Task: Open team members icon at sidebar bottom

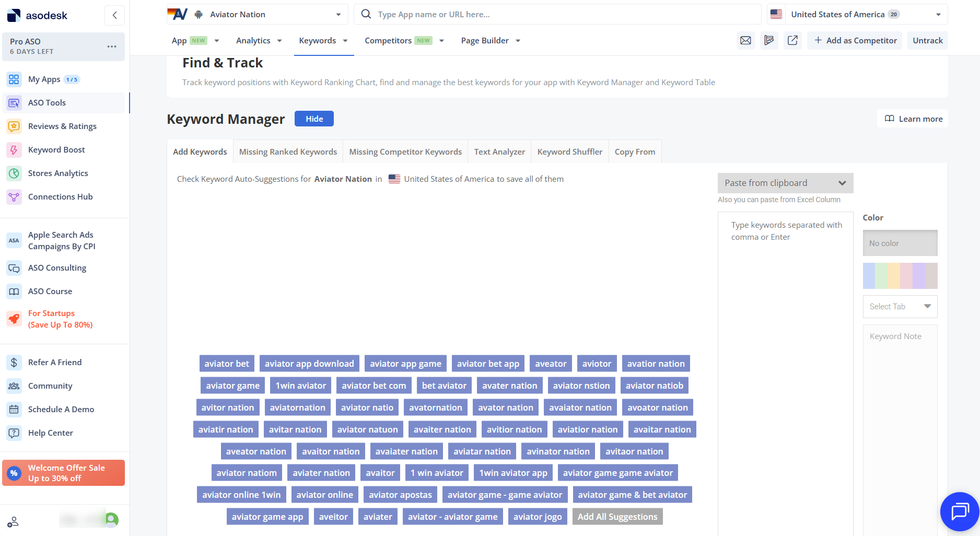Action: pyautogui.click(x=13, y=521)
